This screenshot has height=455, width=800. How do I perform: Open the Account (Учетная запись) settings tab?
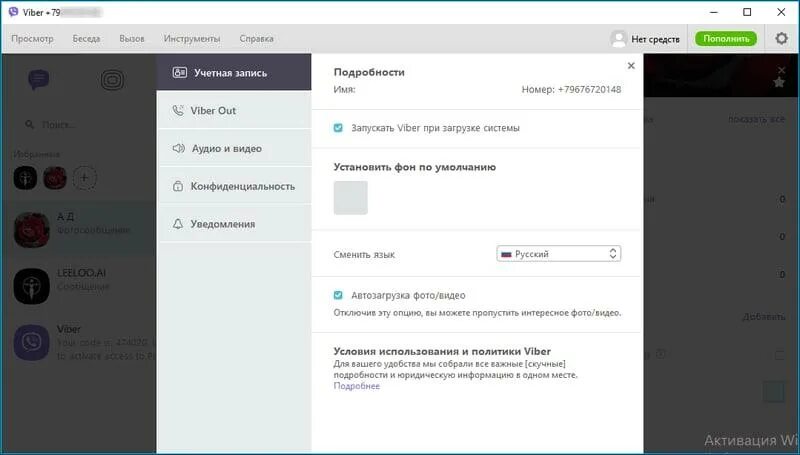pos(234,72)
